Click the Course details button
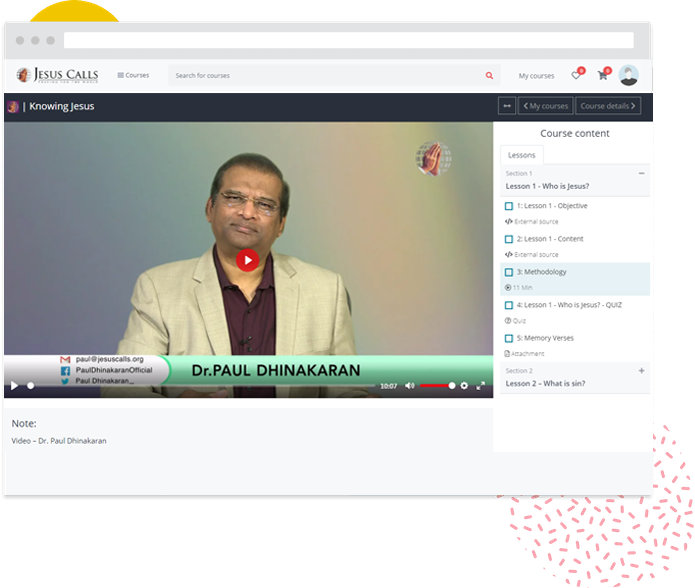 click(x=608, y=106)
